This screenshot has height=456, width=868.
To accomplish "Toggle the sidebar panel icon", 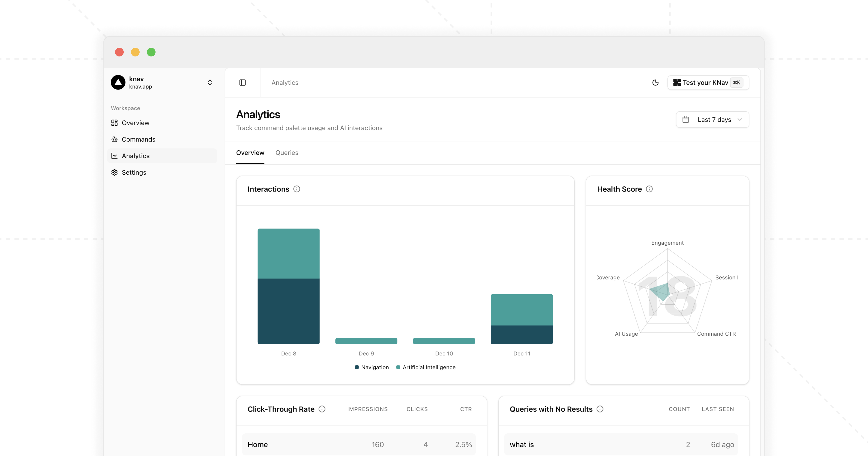I will [242, 83].
